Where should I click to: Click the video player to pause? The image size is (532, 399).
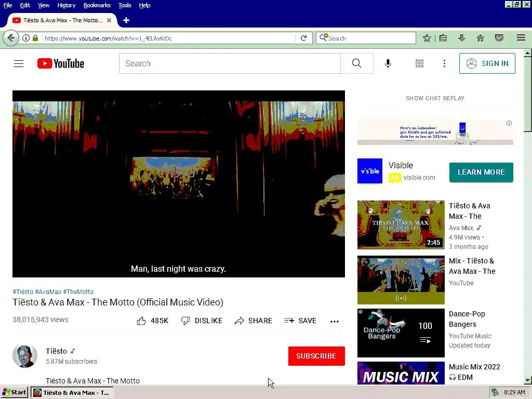coord(179,183)
